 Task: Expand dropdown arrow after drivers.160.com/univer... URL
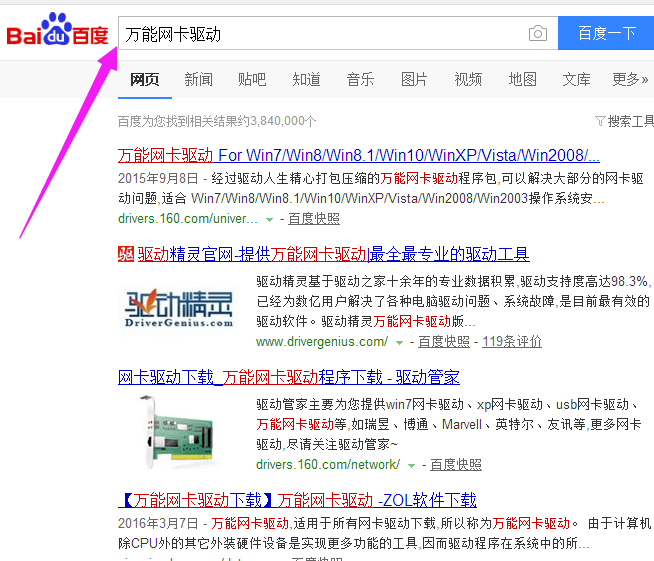point(269,219)
